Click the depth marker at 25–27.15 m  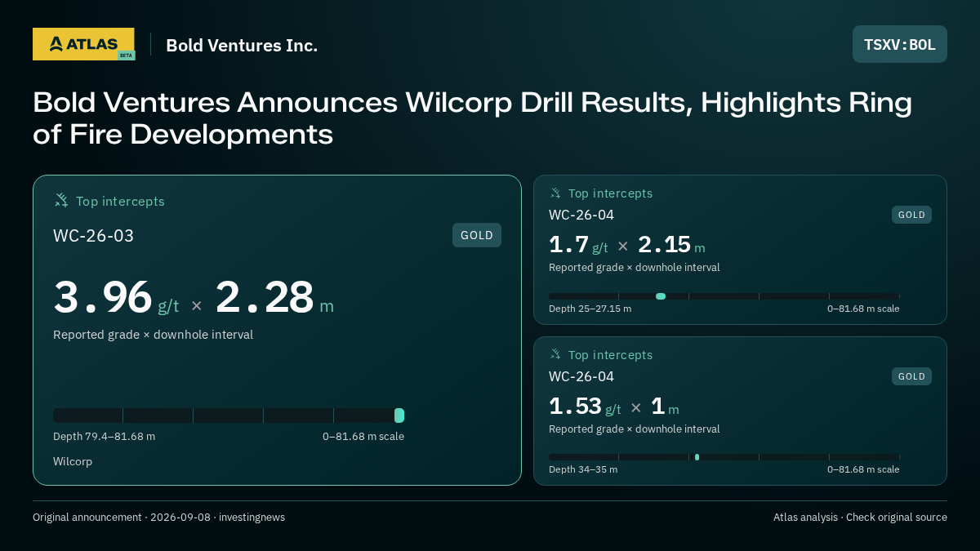click(661, 296)
